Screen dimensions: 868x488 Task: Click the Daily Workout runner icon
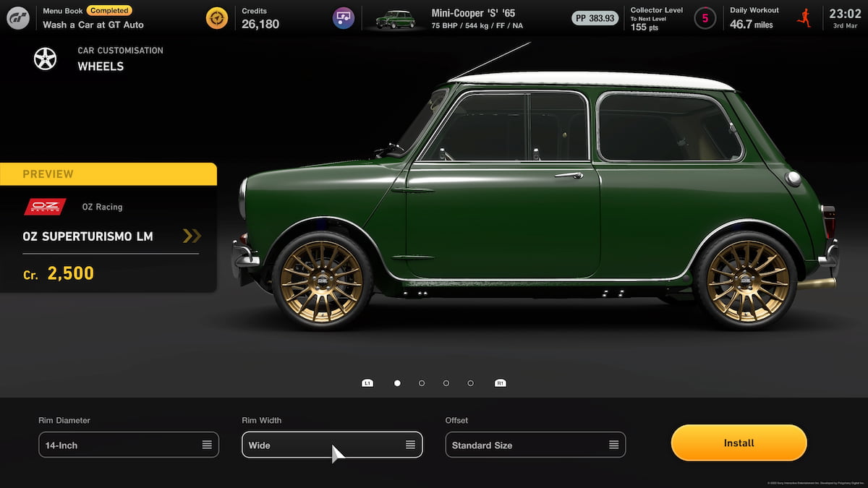[804, 18]
